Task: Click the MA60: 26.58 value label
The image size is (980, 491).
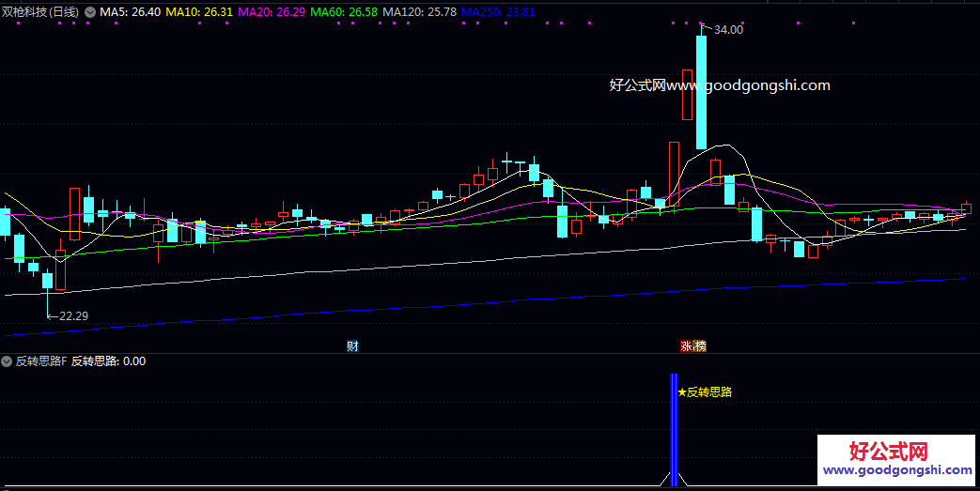Action: [344, 12]
